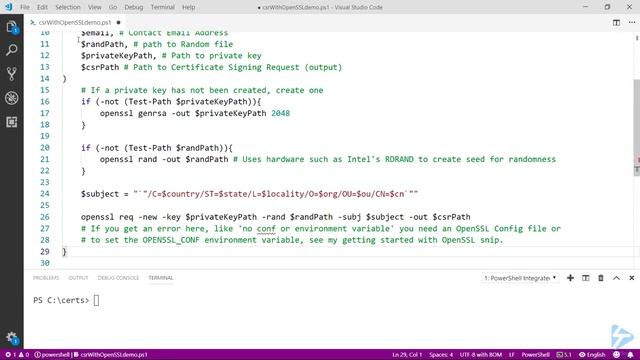The height and width of the screenshot is (360, 640).
Task: Kill terminal with trash icon
Action: click(x=601, y=278)
